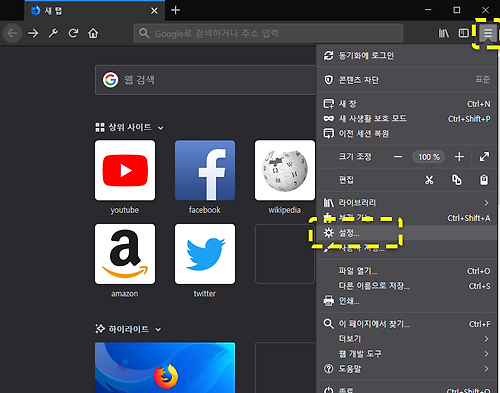Open 콘텐츠 차단 menu entry
This screenshot has width=500, height=393.
[x=406, y=80]
